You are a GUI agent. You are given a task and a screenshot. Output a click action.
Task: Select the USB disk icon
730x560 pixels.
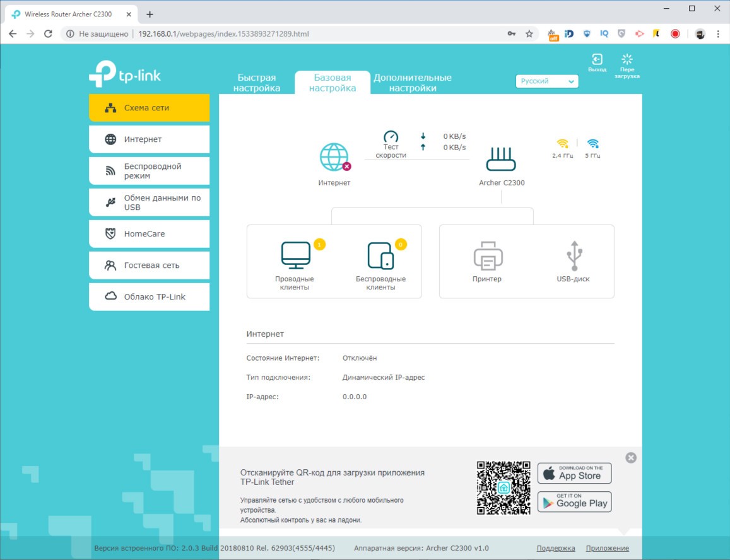[x=573, y=255]
